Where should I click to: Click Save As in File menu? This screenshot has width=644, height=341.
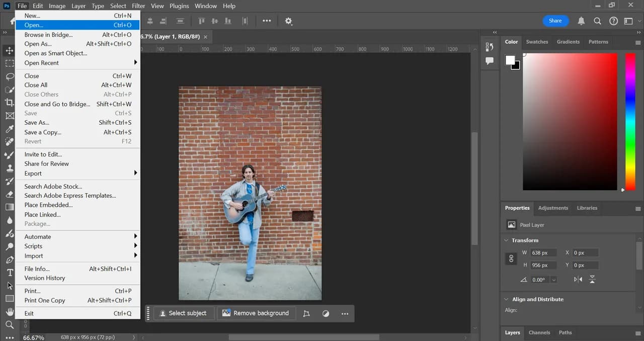click(x=37, y=123)
